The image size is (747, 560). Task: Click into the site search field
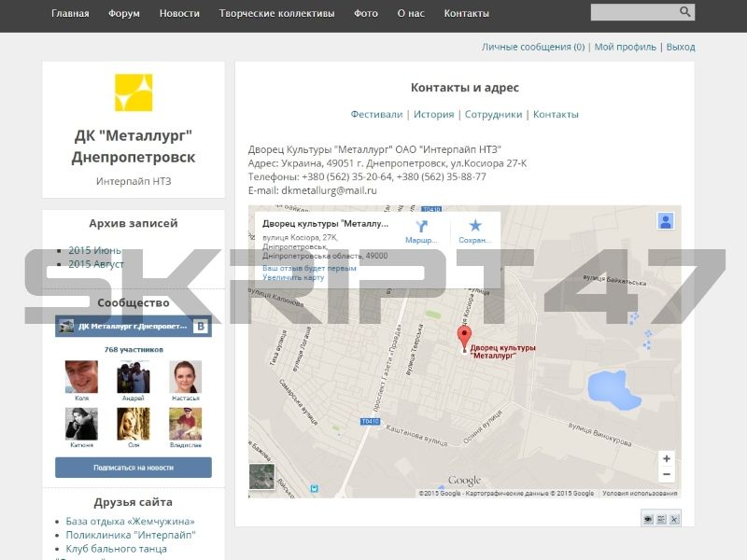[635, 12]
